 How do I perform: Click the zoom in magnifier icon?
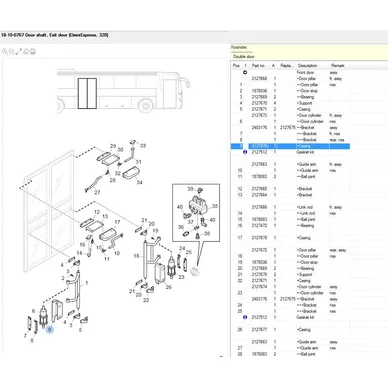(5, 52)
